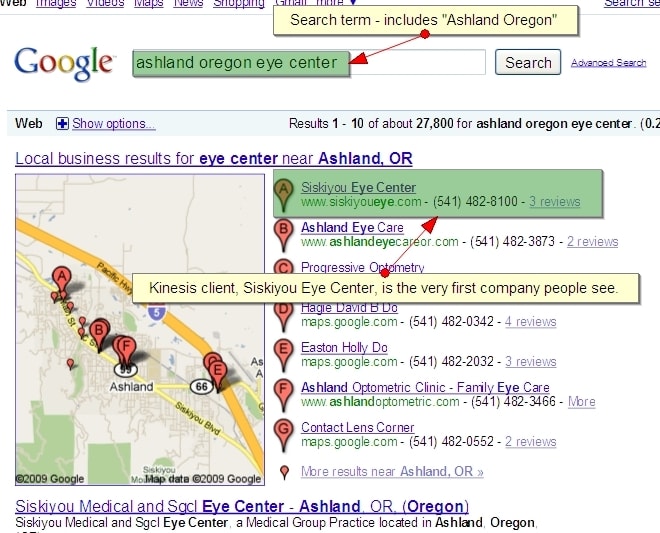Click www.ashlandoptometric.com URL text

[380, 402]
